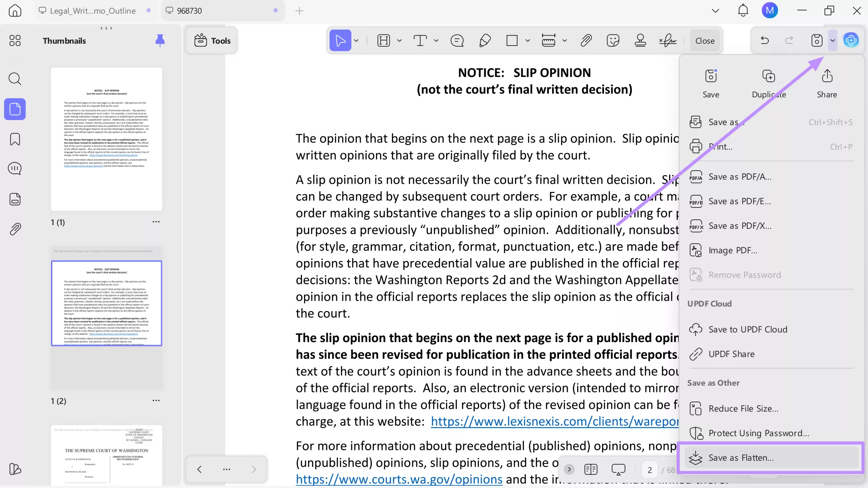This screenshot has height=488, width=868.
Task: Open the Bookmarks panel
Action: [x=15, y=139]
